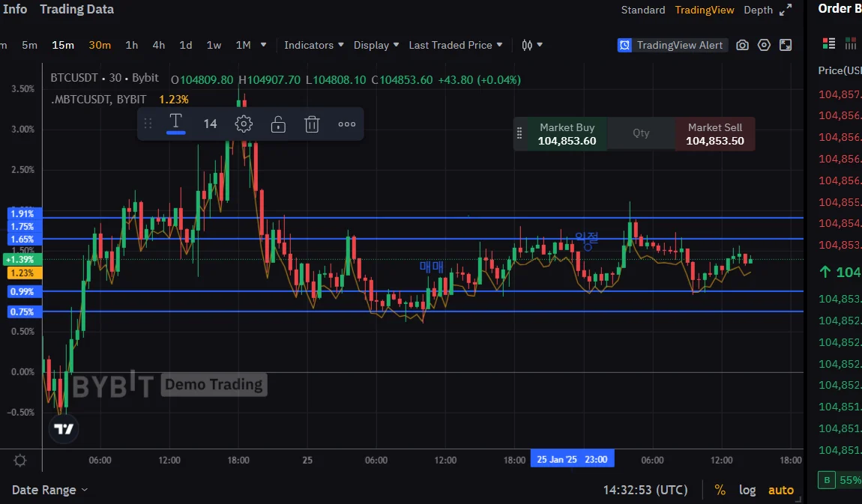
Task: Lock the selected drawing
Action: 278,124
